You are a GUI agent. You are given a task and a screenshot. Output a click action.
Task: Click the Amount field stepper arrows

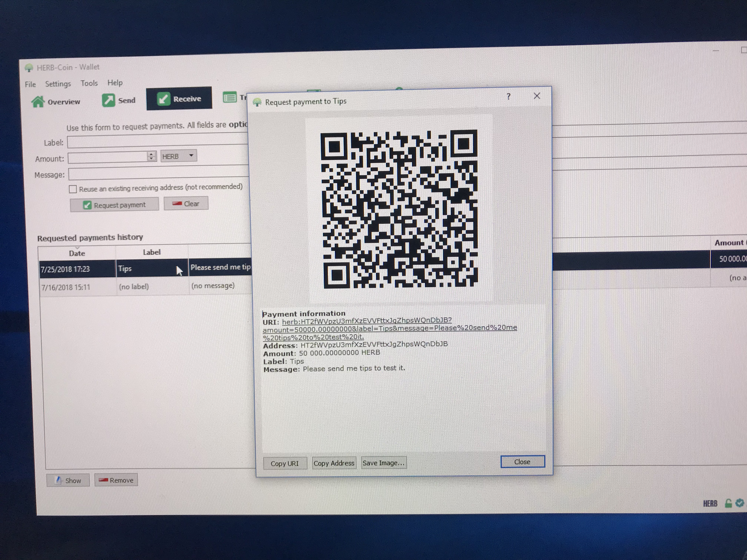pyautogui.click(x=151, y=156)
